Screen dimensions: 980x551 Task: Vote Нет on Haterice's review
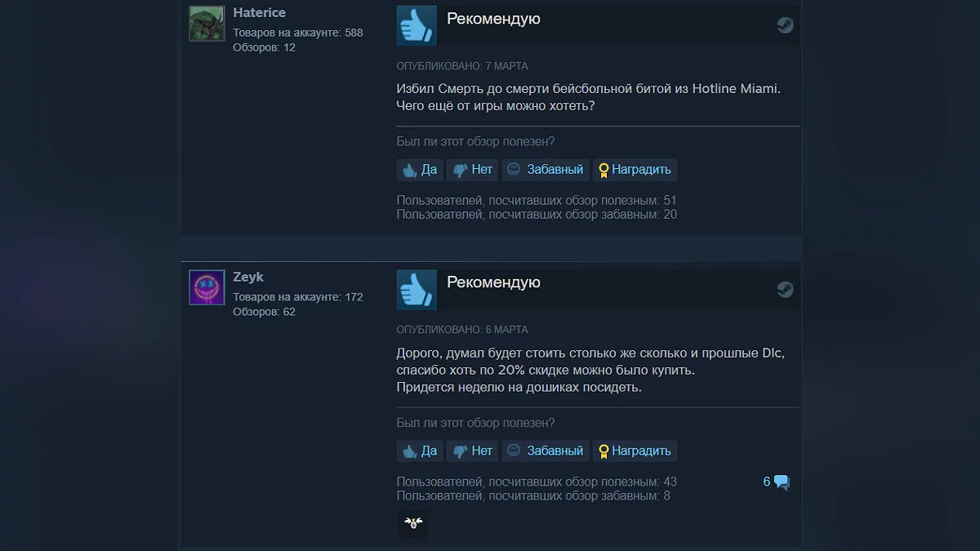(x=472, y=170)
